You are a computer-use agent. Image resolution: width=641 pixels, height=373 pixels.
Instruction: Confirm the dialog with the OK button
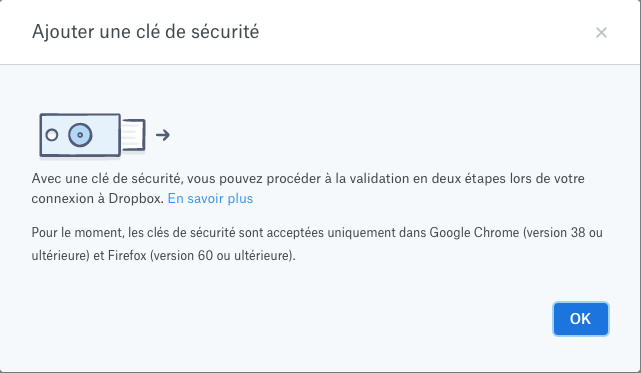click(x=580, y=319)
